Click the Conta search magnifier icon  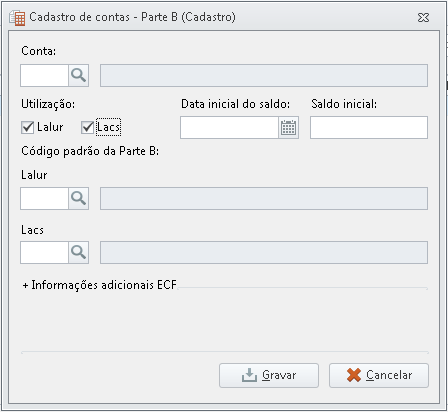click(x=79, y=76)
